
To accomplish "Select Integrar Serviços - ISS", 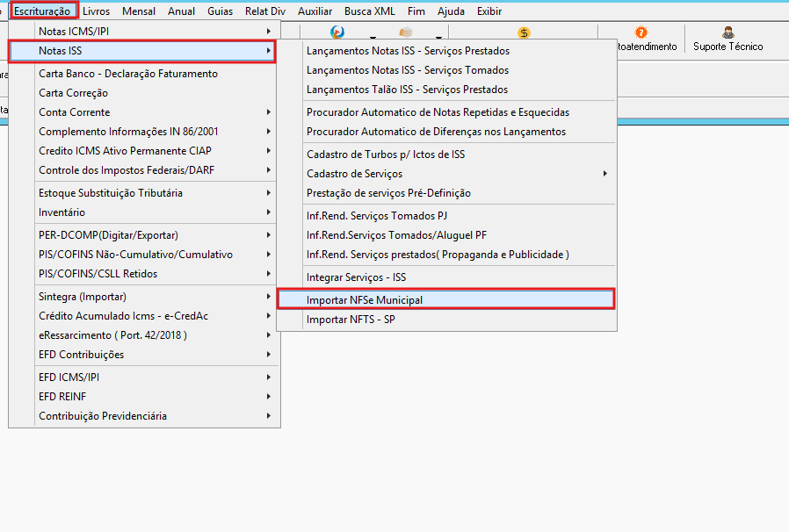I will pyautogui.click(x=447, y=277).
